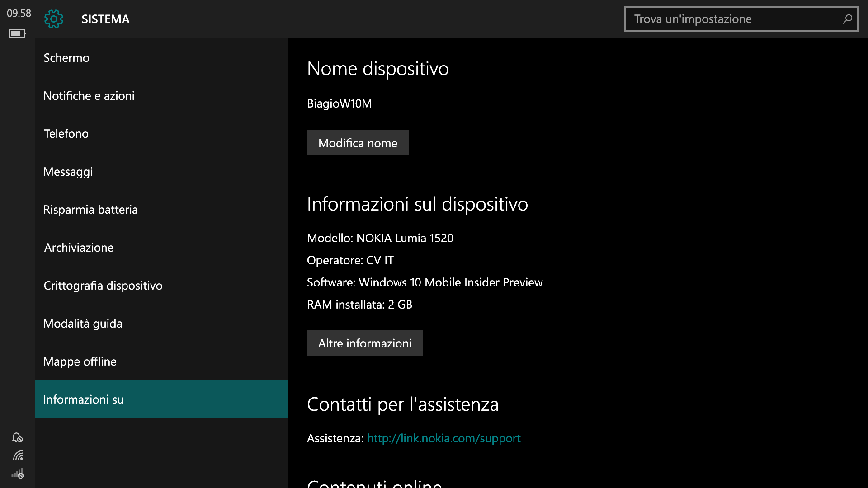Click the SISTEMA header title
868x488 pixels.
105,19
